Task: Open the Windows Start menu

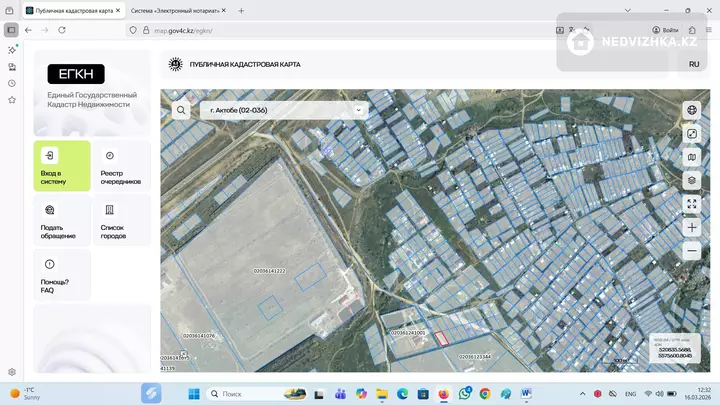Action: [194, 394]
